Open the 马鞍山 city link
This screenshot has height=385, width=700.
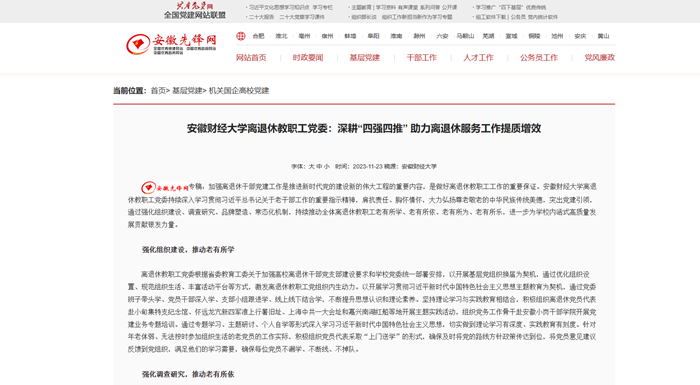pos(465,36)
